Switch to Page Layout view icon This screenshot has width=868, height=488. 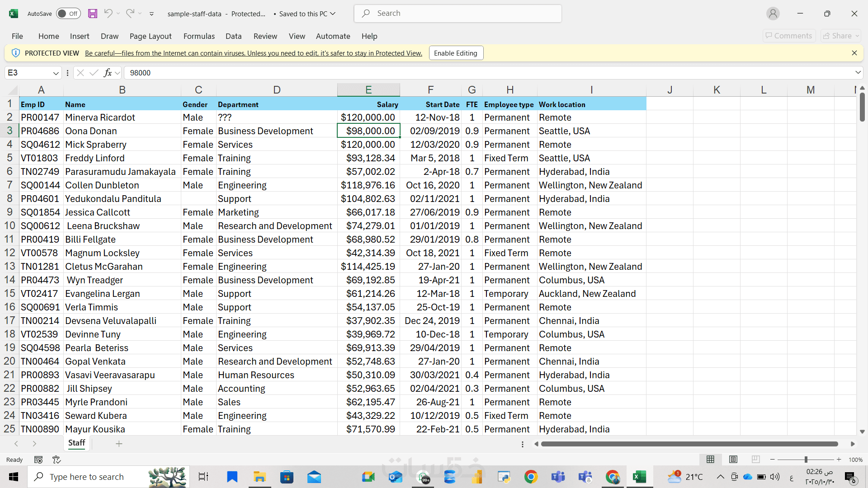733,460
